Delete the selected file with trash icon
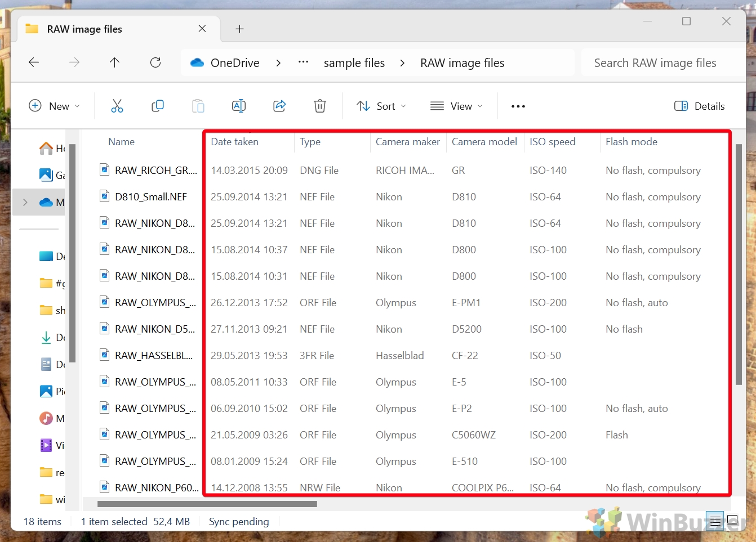Screen dimensions: 756x542 tap(320, 106)
